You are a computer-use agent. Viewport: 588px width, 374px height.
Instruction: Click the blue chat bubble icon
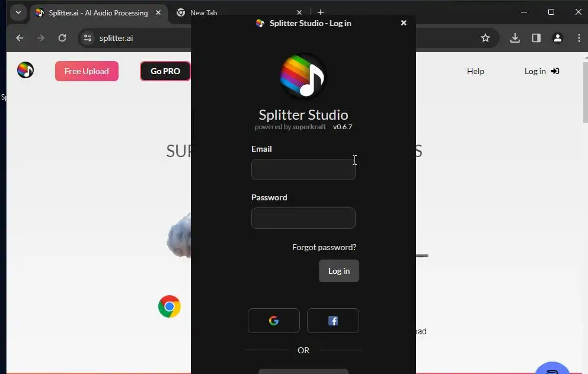[552, 369]
